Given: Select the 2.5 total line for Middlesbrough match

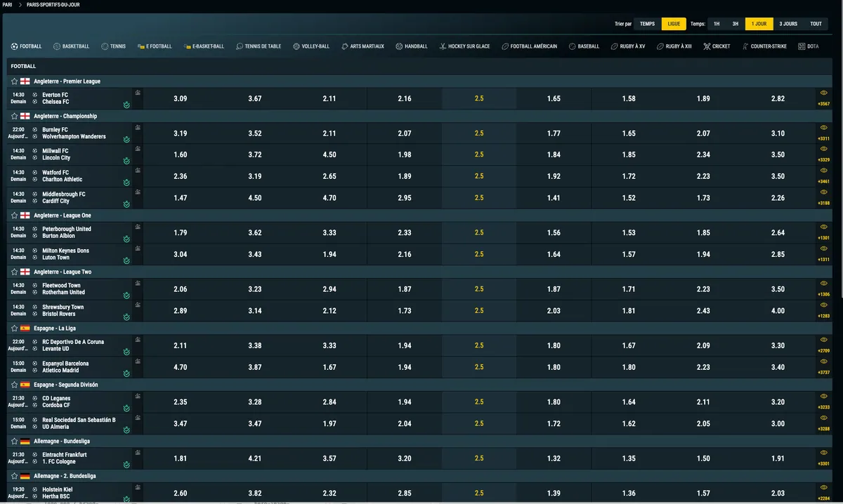Looking at the screenshot, I should 479,198.
